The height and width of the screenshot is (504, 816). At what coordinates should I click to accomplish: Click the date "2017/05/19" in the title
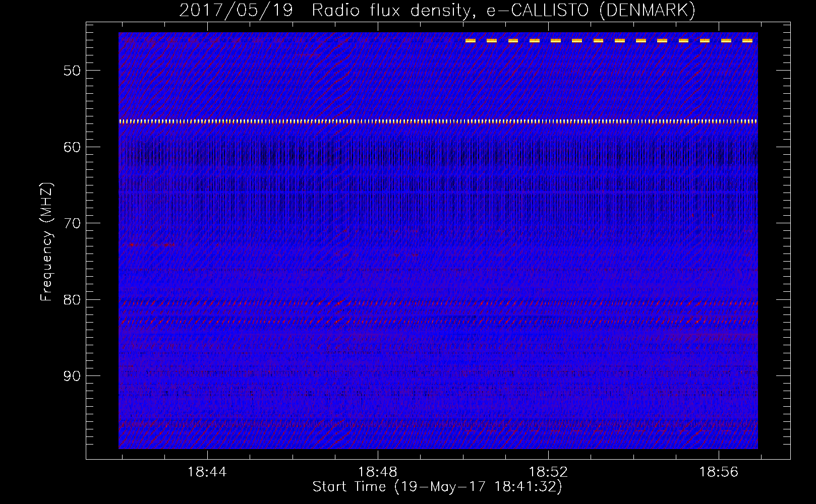click(236, 10)
